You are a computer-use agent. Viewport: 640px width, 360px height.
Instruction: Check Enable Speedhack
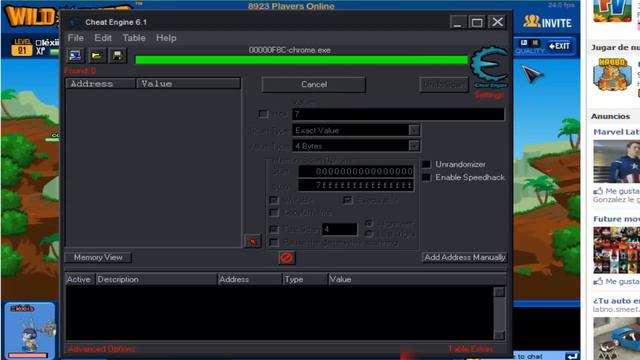(x=426, y=178)
